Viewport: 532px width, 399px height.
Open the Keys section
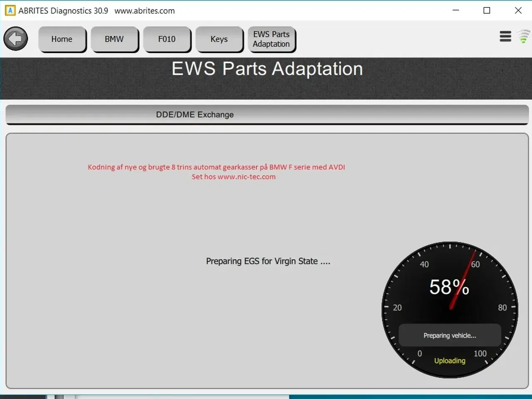(x=219, y=39)
